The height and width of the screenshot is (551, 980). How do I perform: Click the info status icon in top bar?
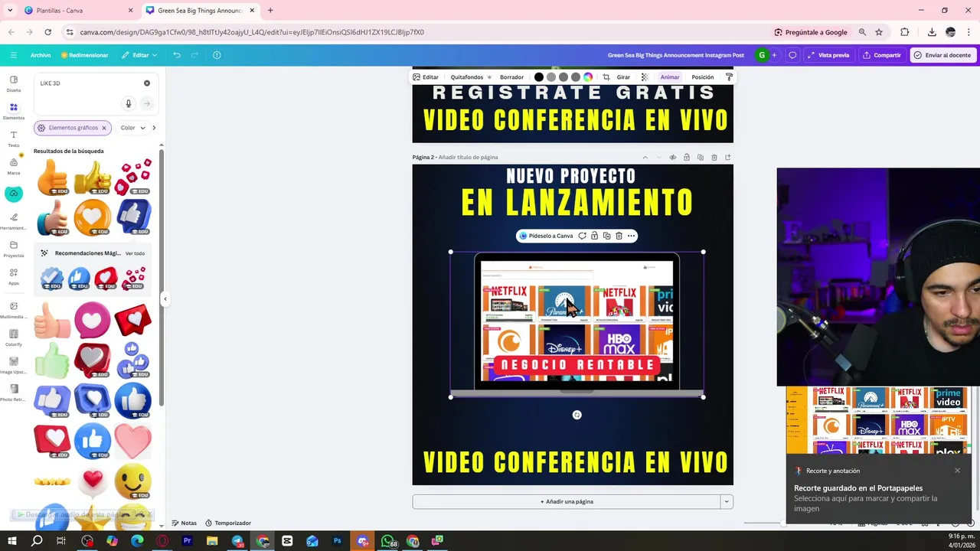pyautogui.click(x=217, y=55)
